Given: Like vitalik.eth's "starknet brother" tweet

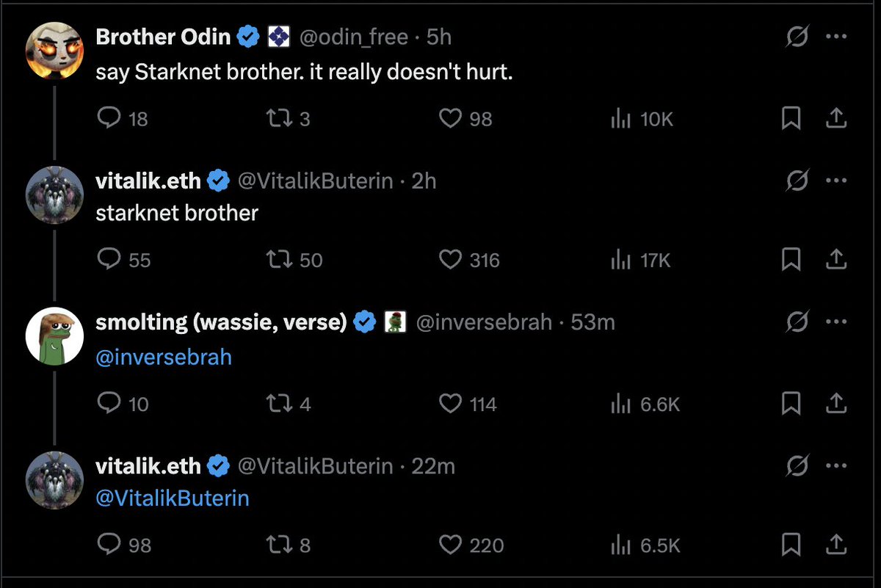Looking at the screenshot, I should pyautogui.click(x=449, y=260).
